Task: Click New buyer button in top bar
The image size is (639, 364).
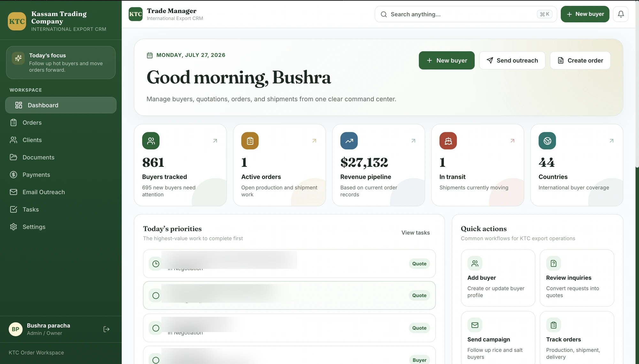Action: click(585, 14)
